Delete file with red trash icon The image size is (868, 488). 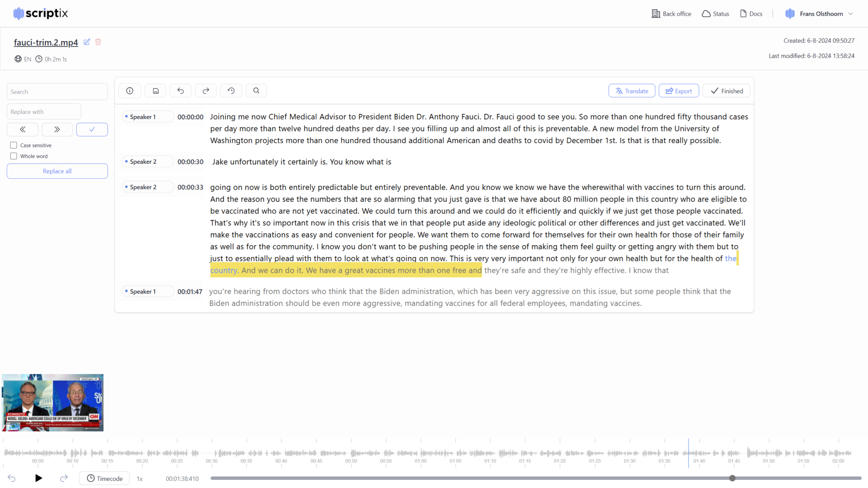(98, 42)
